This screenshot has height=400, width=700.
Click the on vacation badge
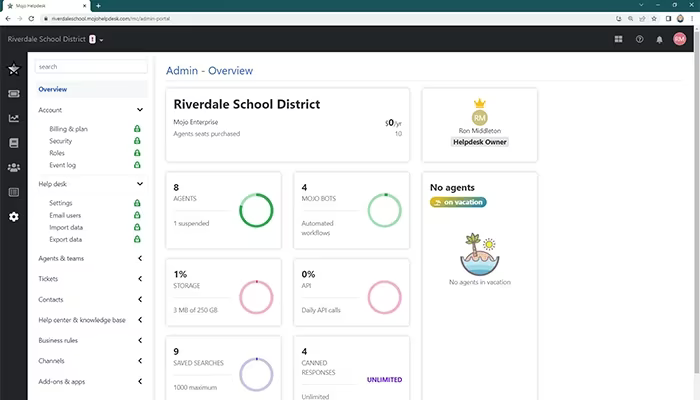pyautogui.click(x=458, y=202)
